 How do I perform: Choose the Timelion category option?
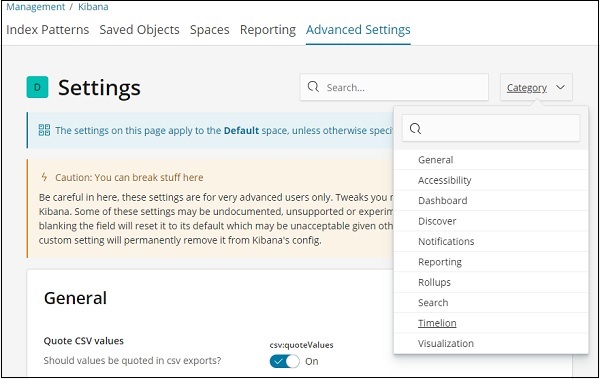click(491, 323)
